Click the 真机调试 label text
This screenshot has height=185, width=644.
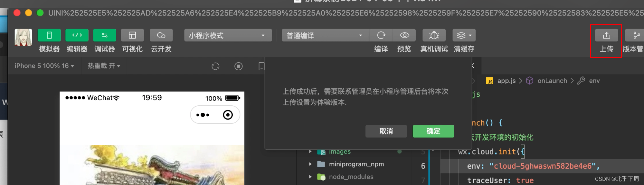click(434, 49)
